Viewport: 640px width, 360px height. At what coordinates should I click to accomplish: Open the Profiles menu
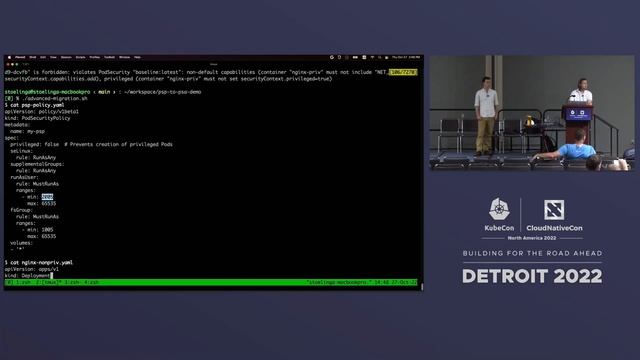(x=94, y=57)
